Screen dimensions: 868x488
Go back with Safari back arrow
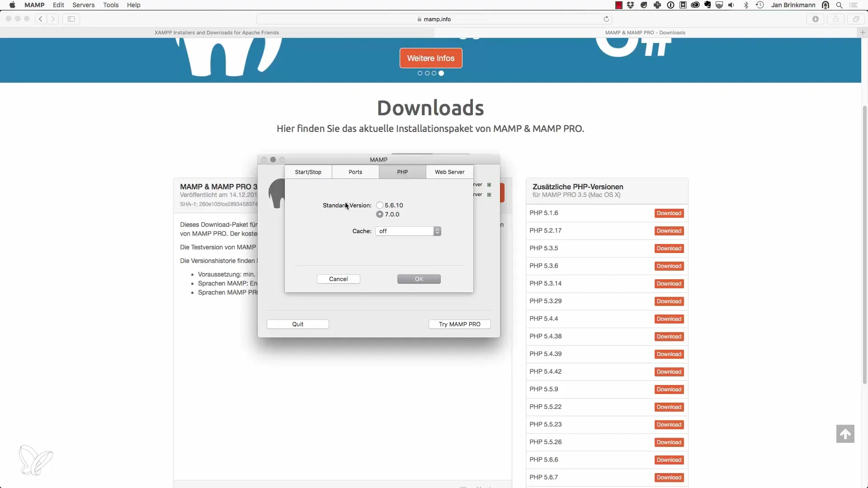[41, 19]
